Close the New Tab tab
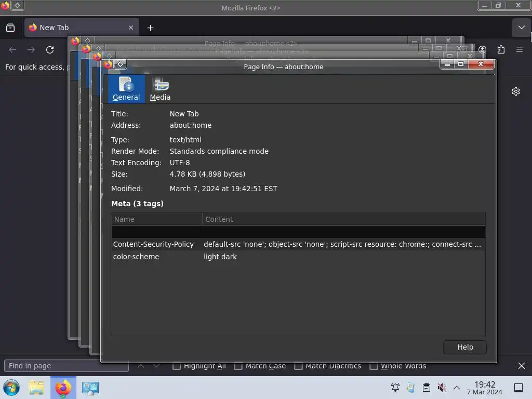 [131, 28]
